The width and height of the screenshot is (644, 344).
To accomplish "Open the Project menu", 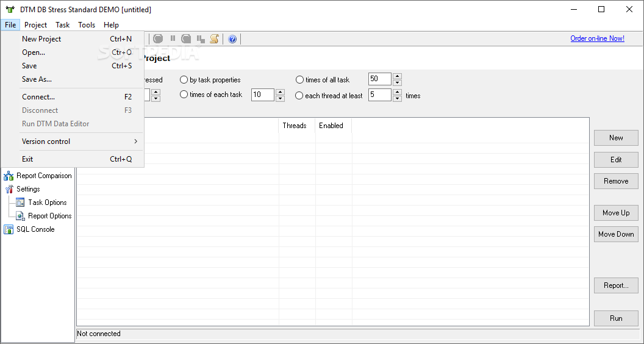I will [36, 24].
